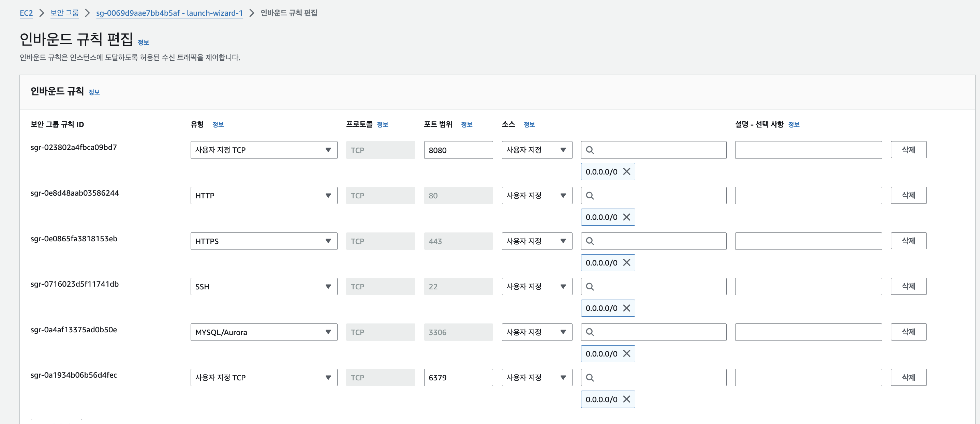This screenshot has height=424, width=980.
Task: Remove 0.0.0.0/0 chip from HTTP rule
Action: 627,217
